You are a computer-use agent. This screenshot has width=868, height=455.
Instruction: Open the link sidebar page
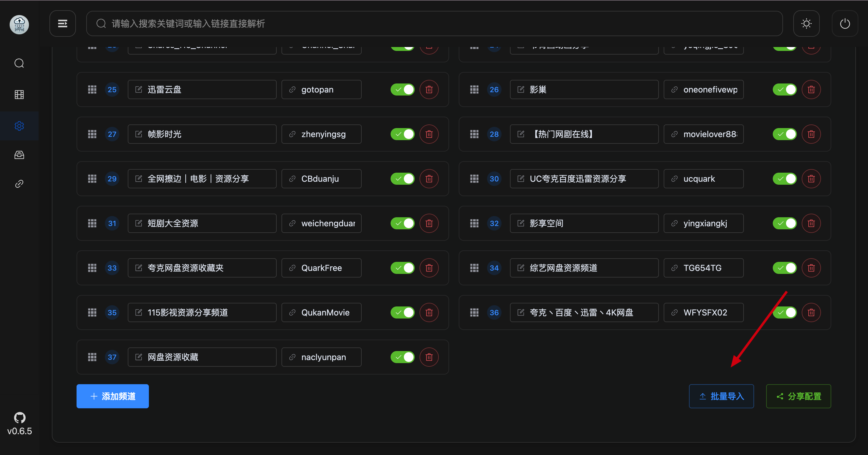coord(19,184)
